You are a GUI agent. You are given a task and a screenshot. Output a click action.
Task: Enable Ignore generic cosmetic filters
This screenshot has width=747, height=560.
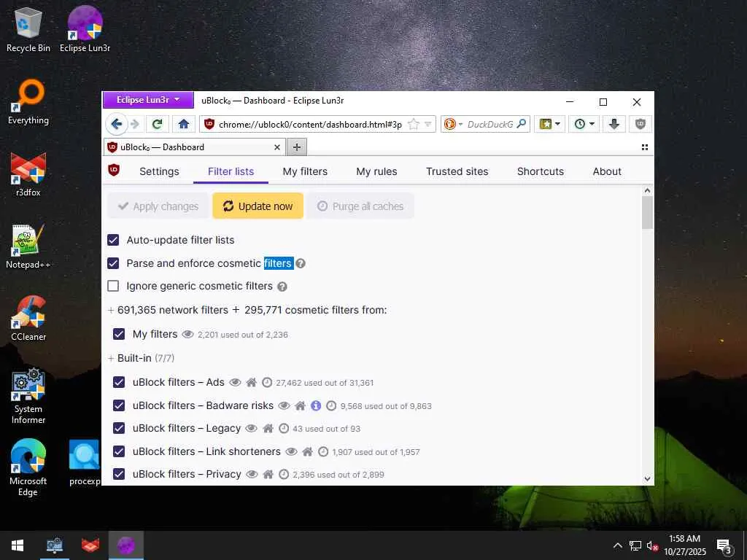[x=113, y=286]
